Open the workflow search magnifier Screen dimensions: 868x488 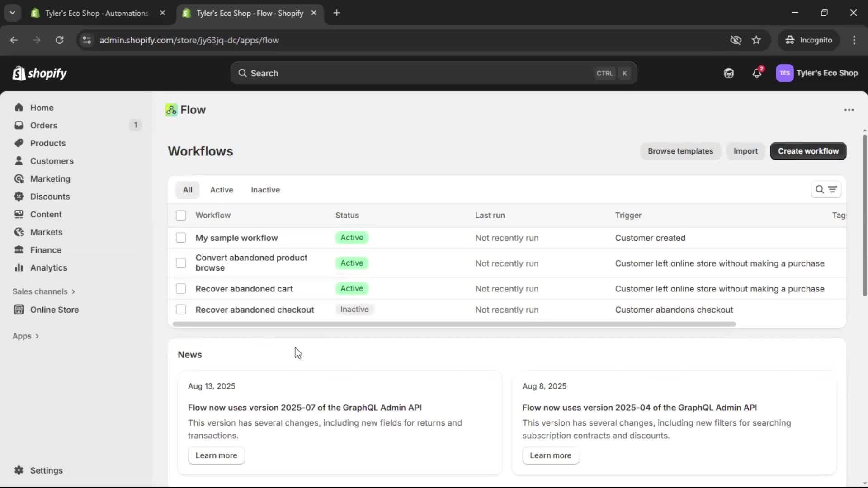pyautogui.click(x=819, y=189)
